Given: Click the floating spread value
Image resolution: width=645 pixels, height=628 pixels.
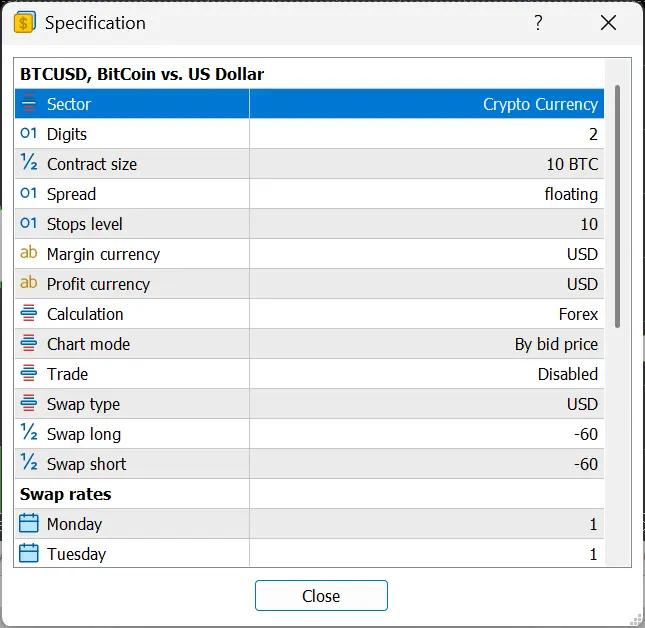Looking at the screenshot, I should pos(571,195).
